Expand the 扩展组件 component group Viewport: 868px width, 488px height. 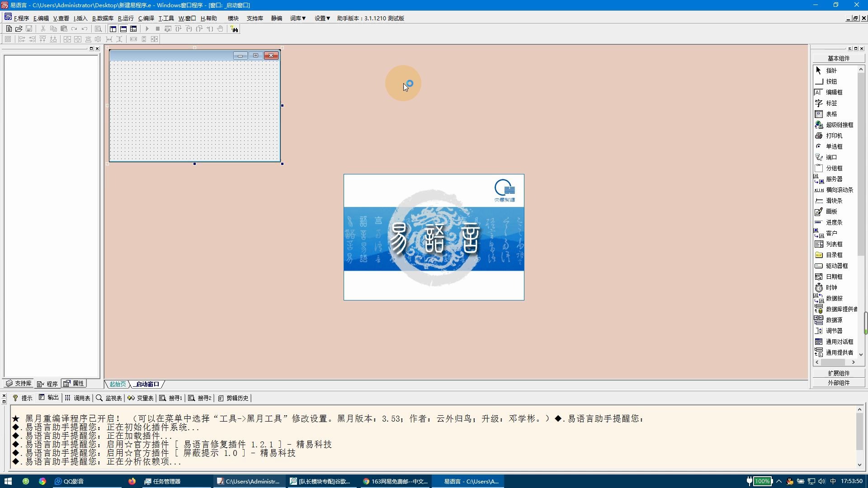(839, 373)
